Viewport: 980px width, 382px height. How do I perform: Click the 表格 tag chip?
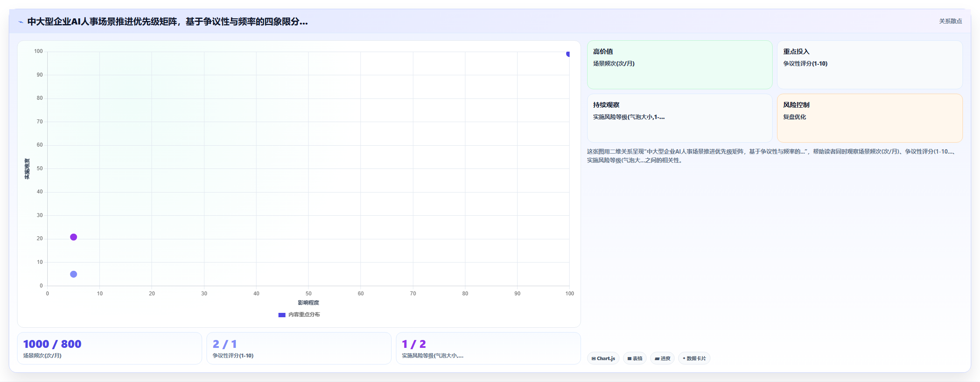(x=635, y=358)
